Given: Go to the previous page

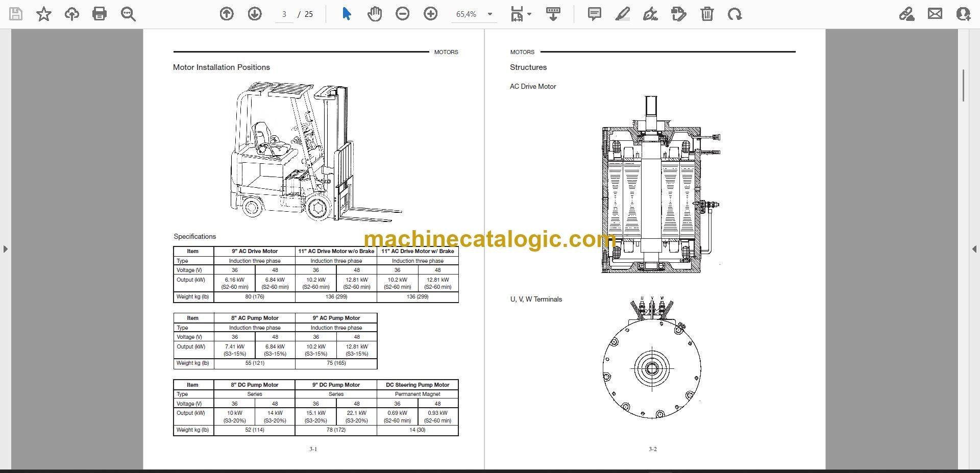Looking at the screenshot, I should 227,14.
